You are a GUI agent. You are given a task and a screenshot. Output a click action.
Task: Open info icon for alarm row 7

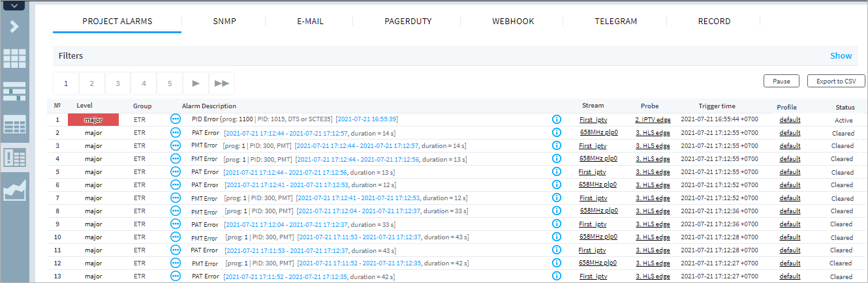pos(557,198)
